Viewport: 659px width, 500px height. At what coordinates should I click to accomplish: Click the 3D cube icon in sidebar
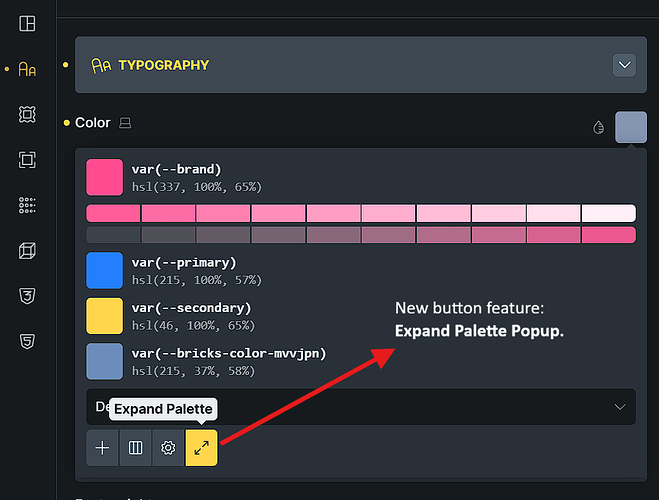click(x=27, y=250)
